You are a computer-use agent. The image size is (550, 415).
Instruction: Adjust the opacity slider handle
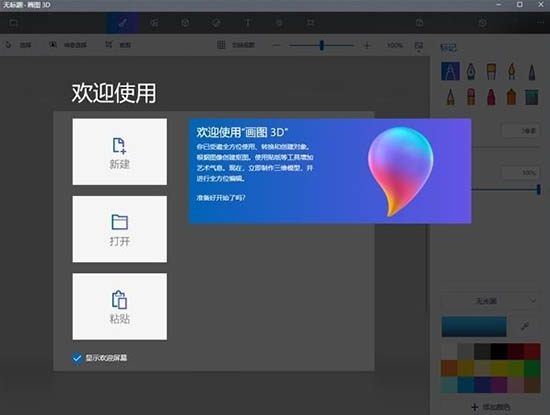[538, 189]
